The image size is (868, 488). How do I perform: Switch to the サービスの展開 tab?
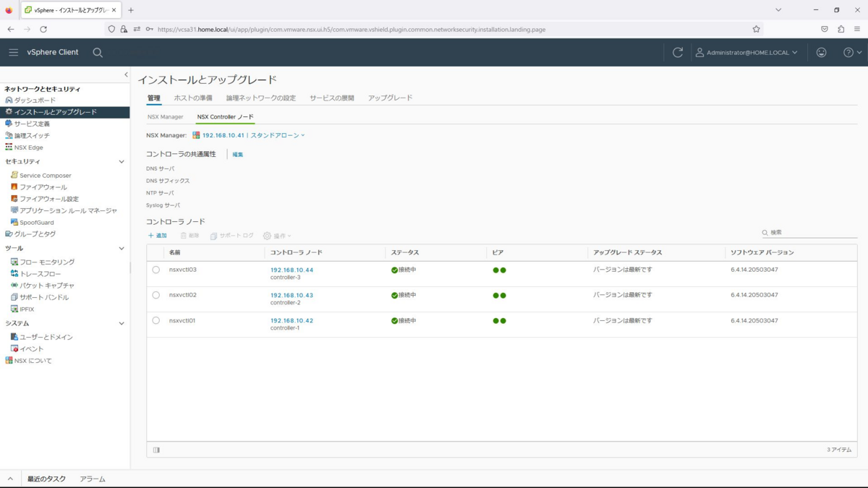pos(332,98)
